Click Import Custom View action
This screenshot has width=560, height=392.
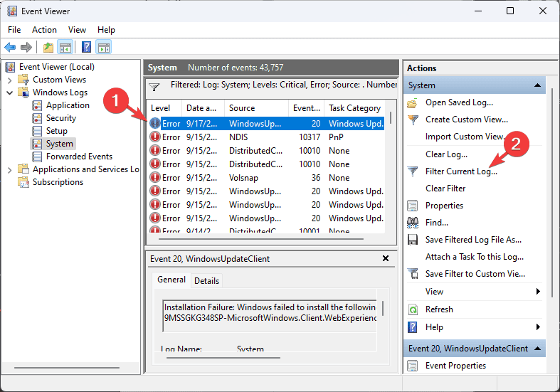pos(464,137)
